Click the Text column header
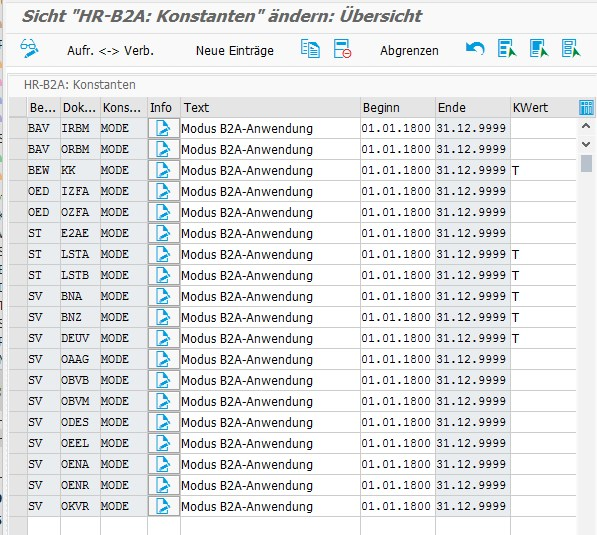This screenshot has height=535, width=597. tap(270, 107)
